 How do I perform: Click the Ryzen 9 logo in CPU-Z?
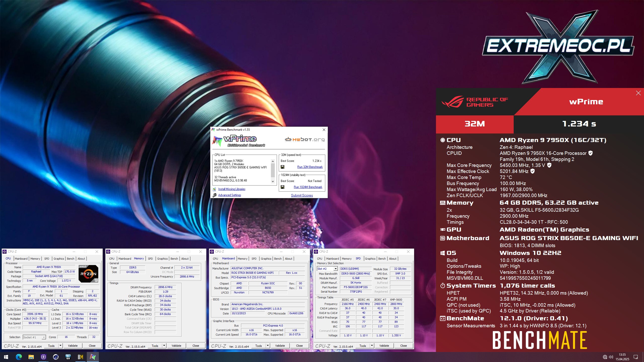pyautogui.click(x=88, y=274)
